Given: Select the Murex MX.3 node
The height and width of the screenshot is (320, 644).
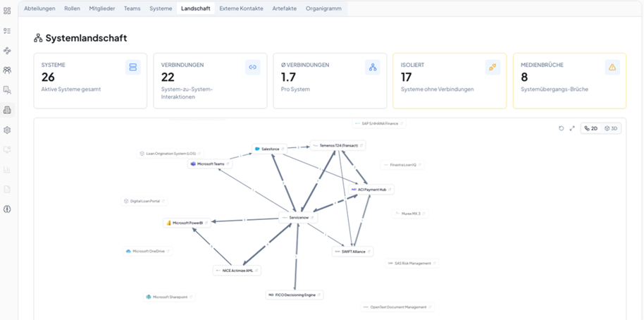Looking at the screenshot, I should coord(410,214).
